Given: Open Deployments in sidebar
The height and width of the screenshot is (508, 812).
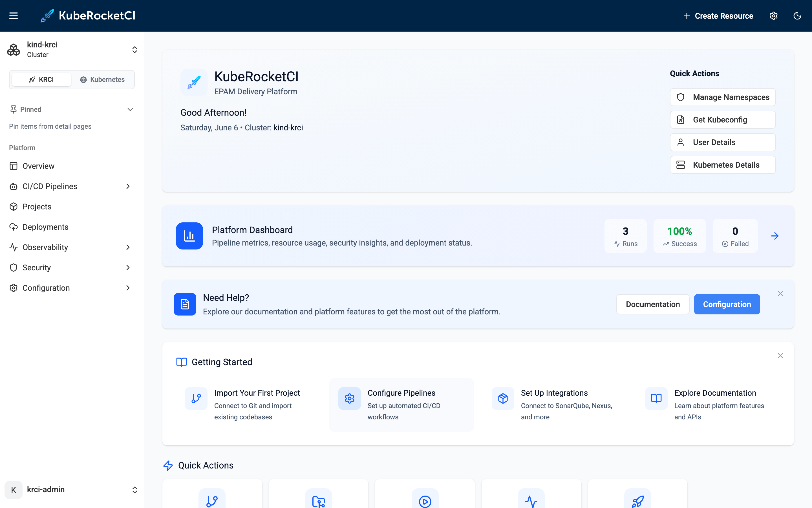Looking at the screenshot, I should click(x=72, y=227).
